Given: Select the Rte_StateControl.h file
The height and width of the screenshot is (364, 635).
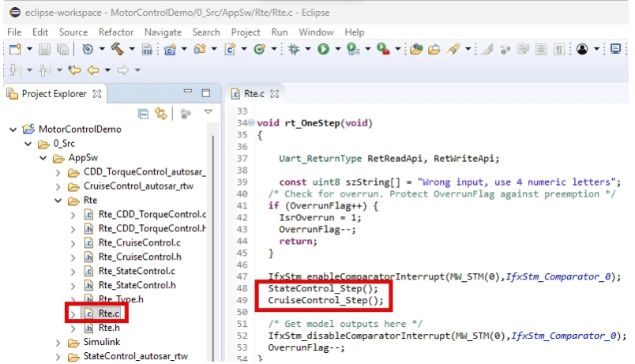Looking at the screenshot, I should (136, 285).
